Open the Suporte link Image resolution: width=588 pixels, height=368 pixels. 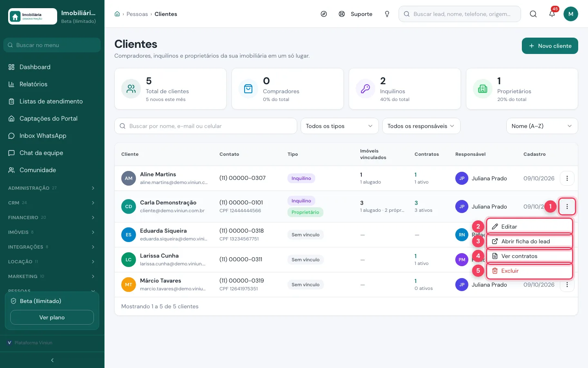[355, 14]
